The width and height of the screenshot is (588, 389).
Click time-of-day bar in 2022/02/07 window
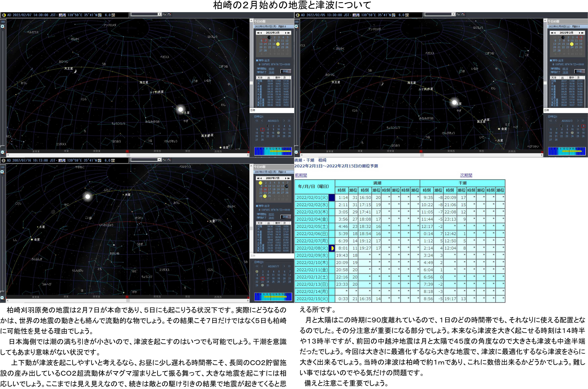(273, 151)
